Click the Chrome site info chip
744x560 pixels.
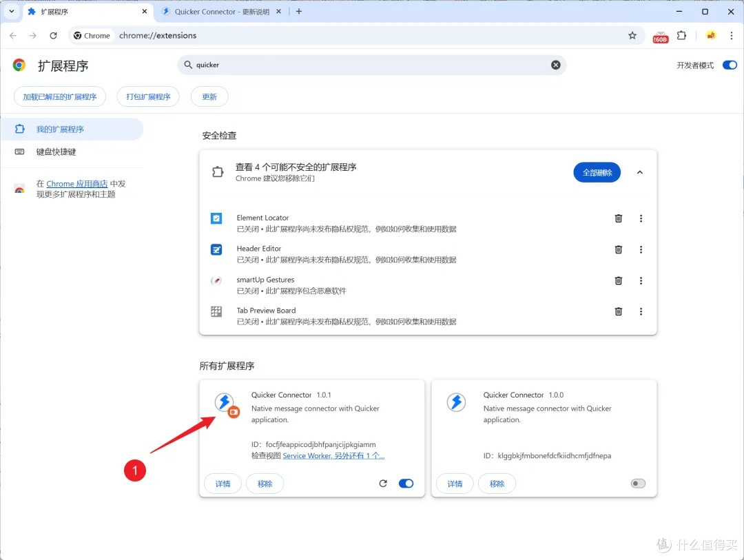coord(92,36)
